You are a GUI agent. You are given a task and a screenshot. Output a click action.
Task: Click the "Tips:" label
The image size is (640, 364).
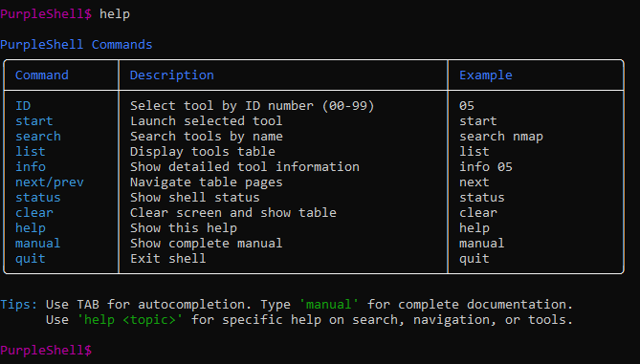coord(19,305)
